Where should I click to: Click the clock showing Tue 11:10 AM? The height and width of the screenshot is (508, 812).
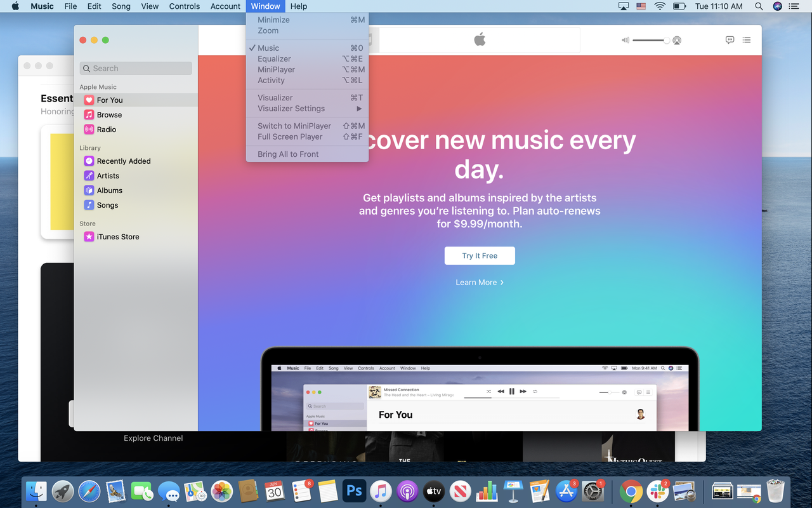coord(719,6)
